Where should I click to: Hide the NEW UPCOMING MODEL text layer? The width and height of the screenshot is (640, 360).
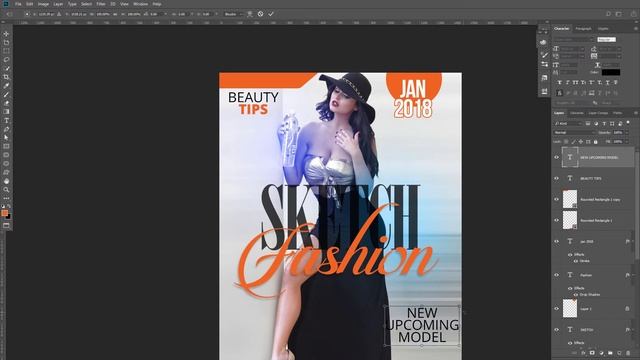click(x=556, y=158)
